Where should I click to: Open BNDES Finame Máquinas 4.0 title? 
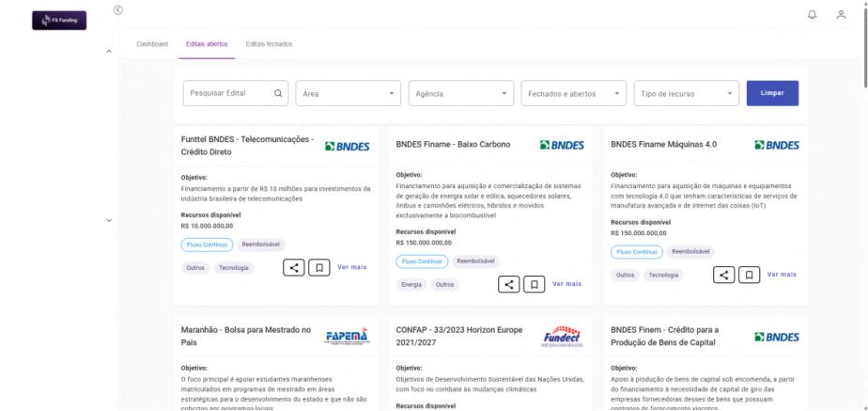point(664,145)
